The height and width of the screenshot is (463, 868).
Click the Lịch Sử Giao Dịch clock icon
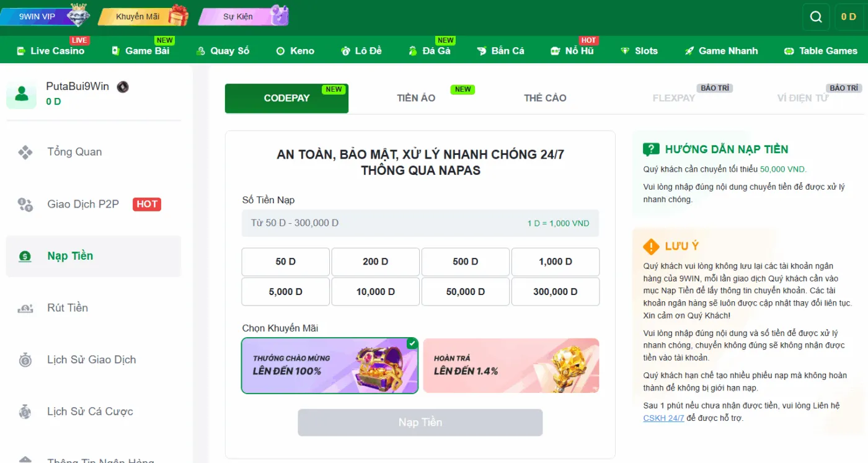pyautogui.click(x=25, y=359)
